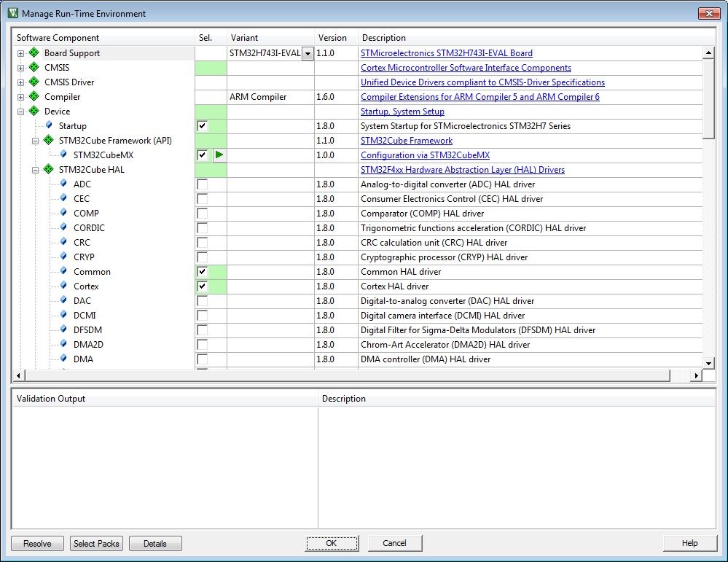This screenshot has height=562, width=728.
Task: Uncheck the Common HAL driver checkbox
Action: tap(202, 272)
